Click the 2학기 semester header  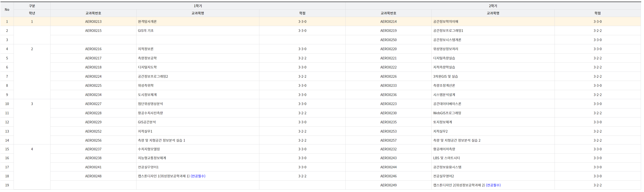click(493, 6)
